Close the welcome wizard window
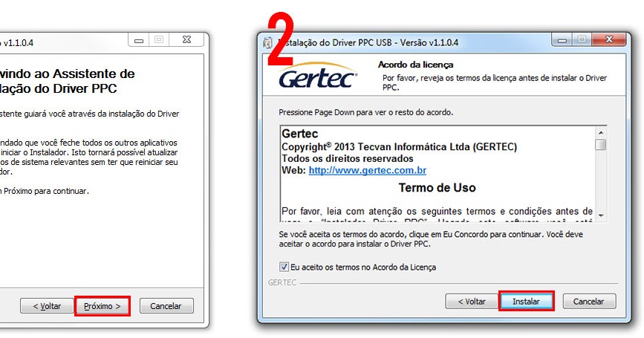Image resolution: width=644 pixels, height=338 pixels. 187,40
